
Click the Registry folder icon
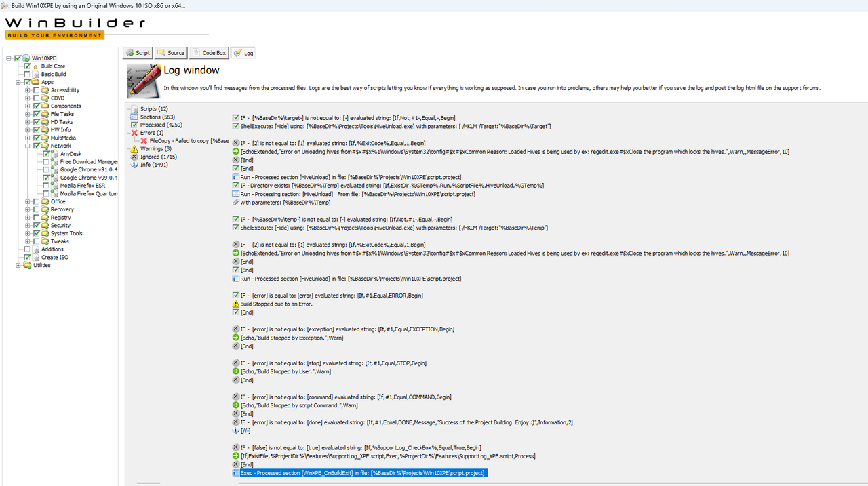point(45,218)
